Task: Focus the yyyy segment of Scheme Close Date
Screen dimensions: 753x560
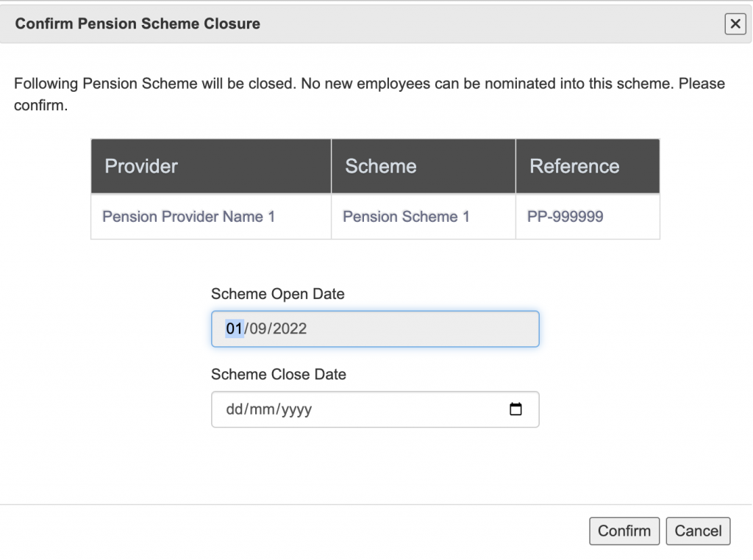Action: click(x=296, y=410)
